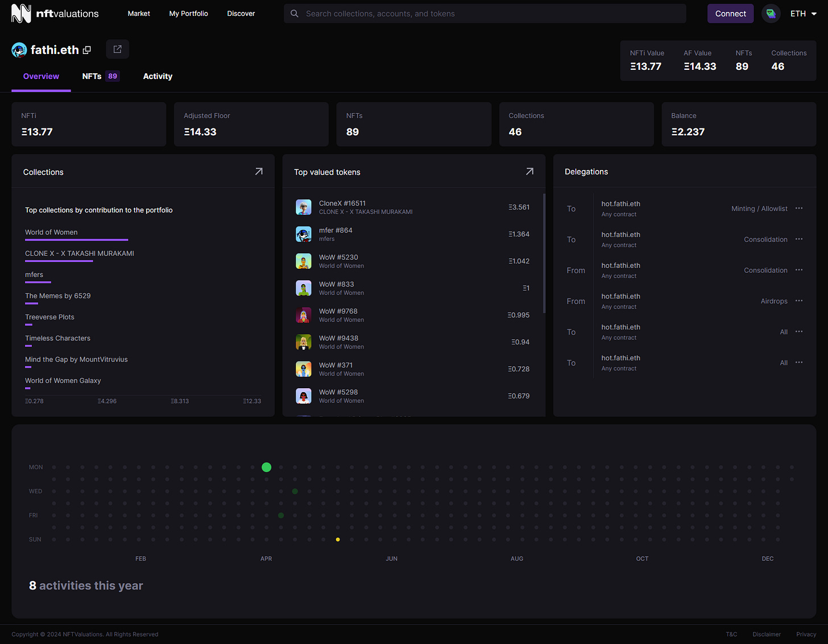
Task: Click the NFTi Ξ13.77 card
Action: tap(89, 124)
